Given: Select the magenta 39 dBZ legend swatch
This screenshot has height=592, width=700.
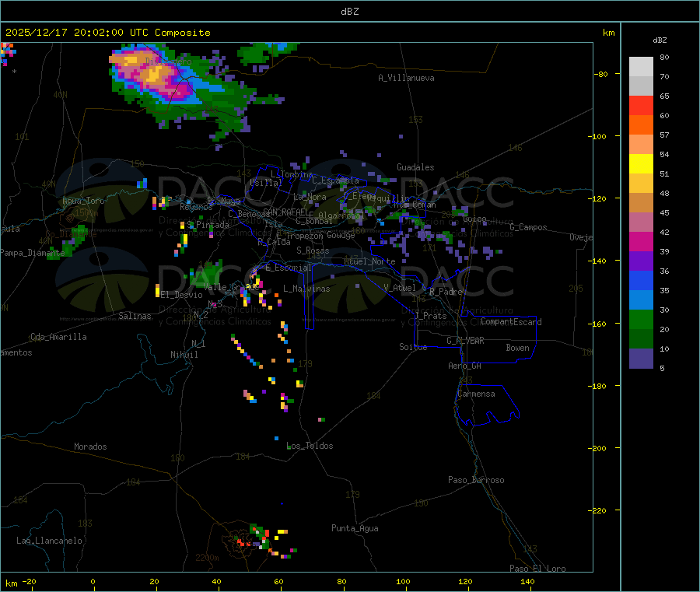Looking at the screenshot, I should click(x=641, y=241).
